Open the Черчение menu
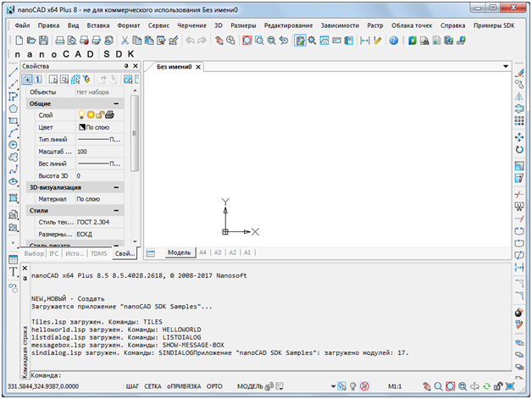Screen dimensions: 532x399 point(191,25)
